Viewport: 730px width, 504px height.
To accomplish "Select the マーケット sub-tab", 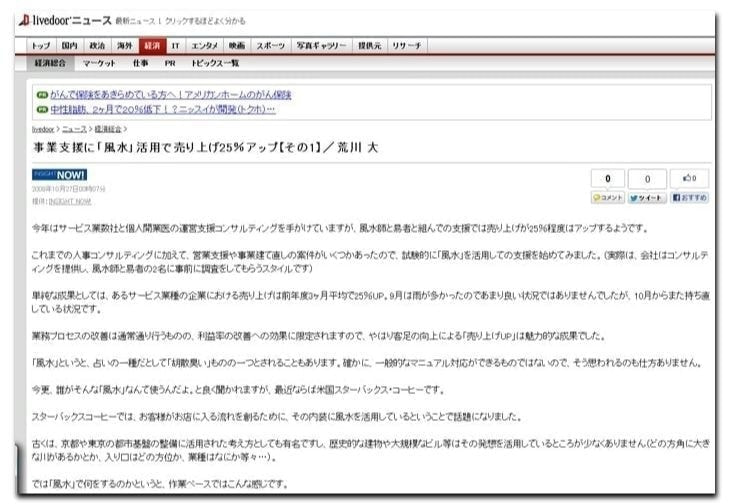I will pyautogui.click(x=99, y=63).
